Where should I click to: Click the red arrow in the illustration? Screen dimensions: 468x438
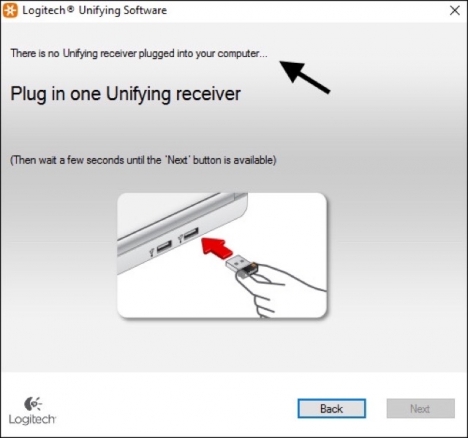click(x=217, y=247)
